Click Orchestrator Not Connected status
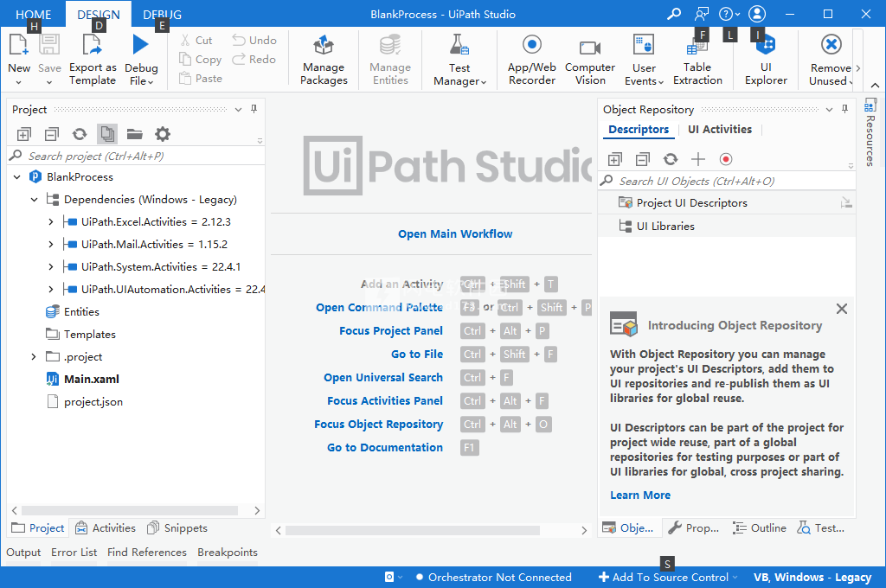The height and width of the screenshot is (588, 886). click(x=494, y=578)
